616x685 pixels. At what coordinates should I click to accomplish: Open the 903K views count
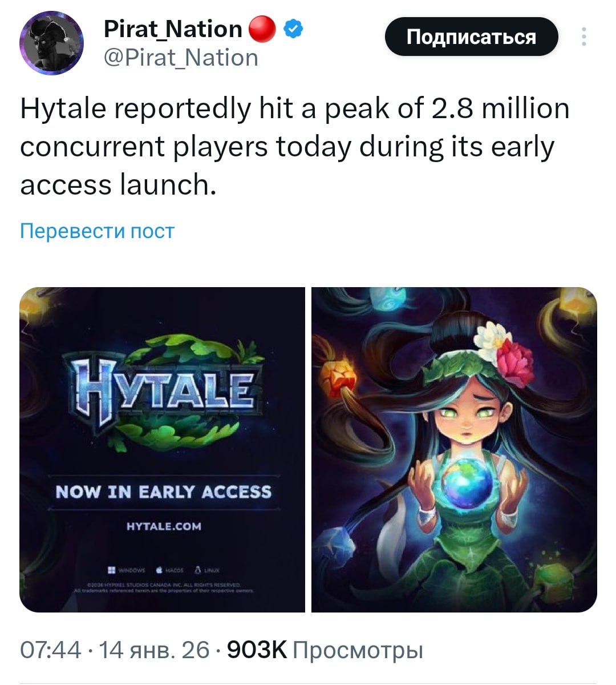tap(325, 650)
